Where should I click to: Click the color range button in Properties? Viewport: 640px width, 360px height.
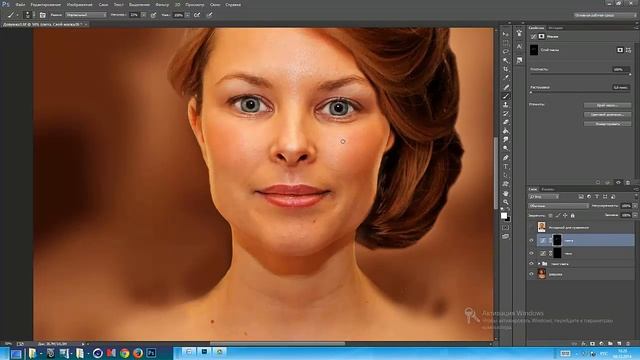pos(607,115)
